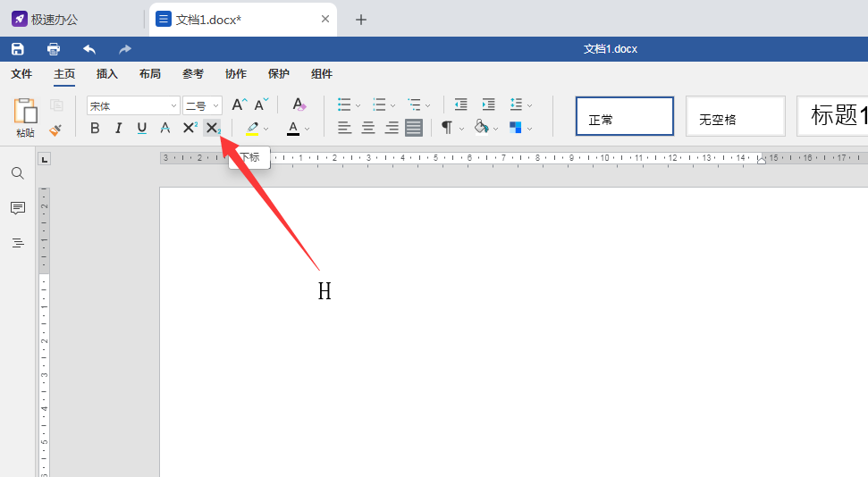868x477 pixels.
Task: Click the 粘贴 paste button
Action: pyautogui.click(x=25, y=118)
